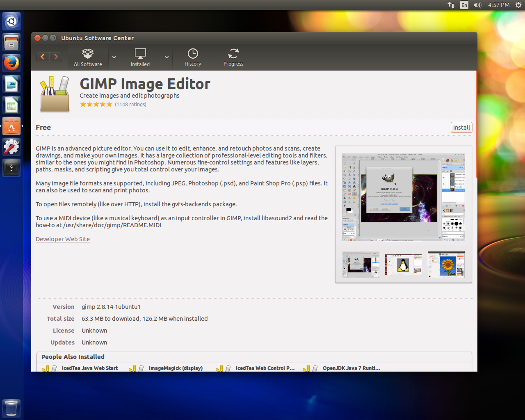The image size is (525, 420).
Task: Go forward with the right arrow button
Action: 56,57
